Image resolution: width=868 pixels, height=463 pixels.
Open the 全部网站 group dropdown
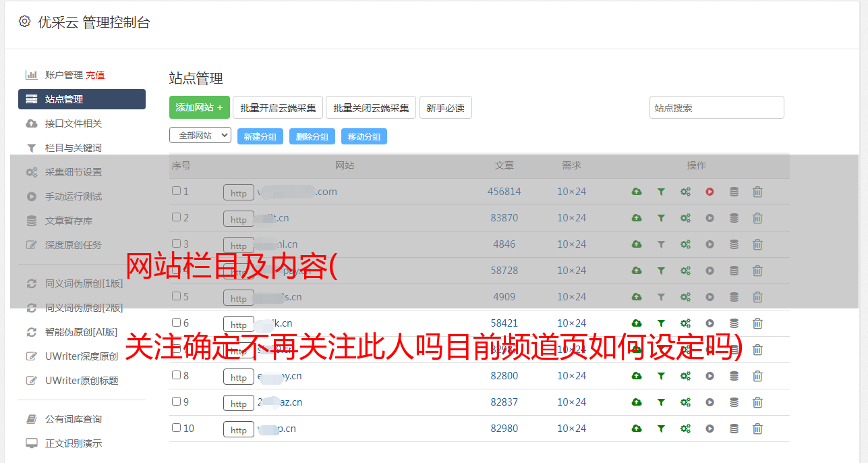pyautogui.click(x=200, y=136)
